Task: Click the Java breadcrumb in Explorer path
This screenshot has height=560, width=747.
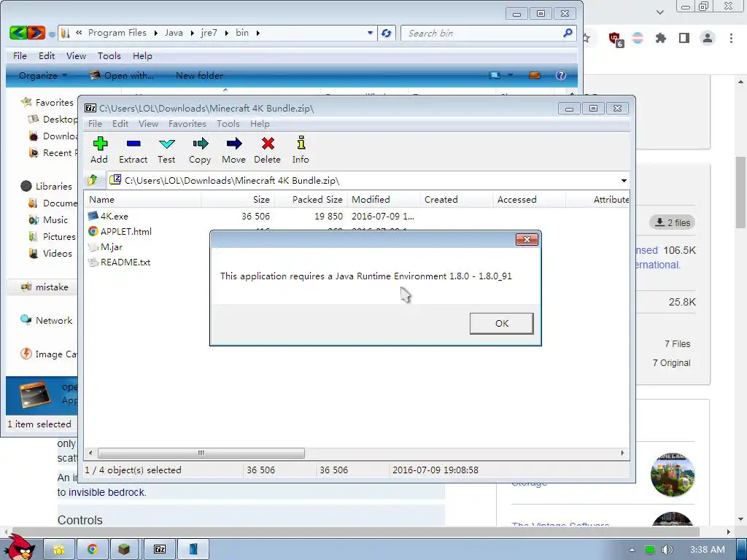Action: point(174,33)
